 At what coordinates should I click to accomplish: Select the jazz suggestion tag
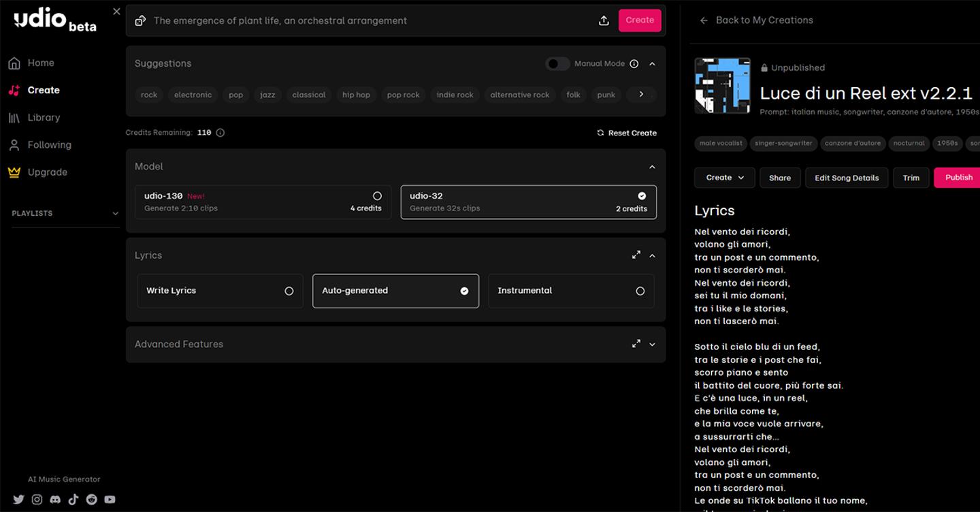point(267,95)
